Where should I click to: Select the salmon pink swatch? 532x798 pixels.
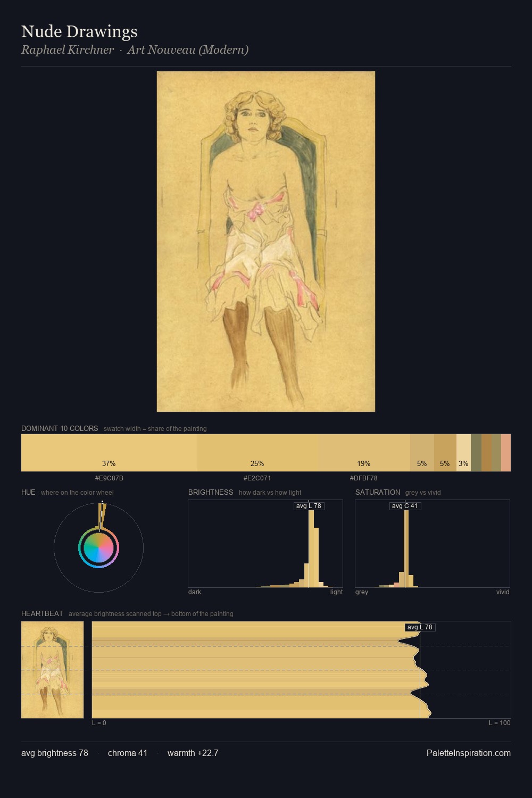[506, 453]
